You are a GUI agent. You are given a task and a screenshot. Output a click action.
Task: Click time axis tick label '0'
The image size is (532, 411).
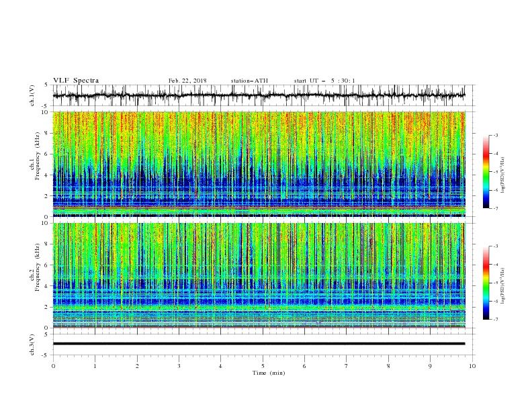coord(53,366)
